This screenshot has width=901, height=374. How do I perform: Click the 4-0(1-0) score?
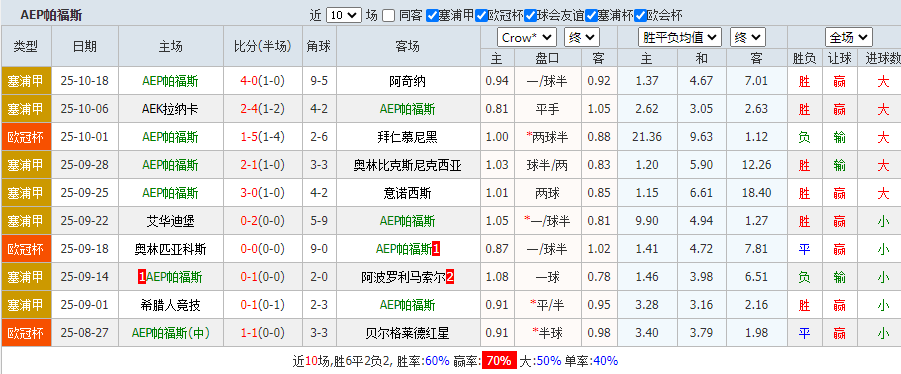click(262, 81)
